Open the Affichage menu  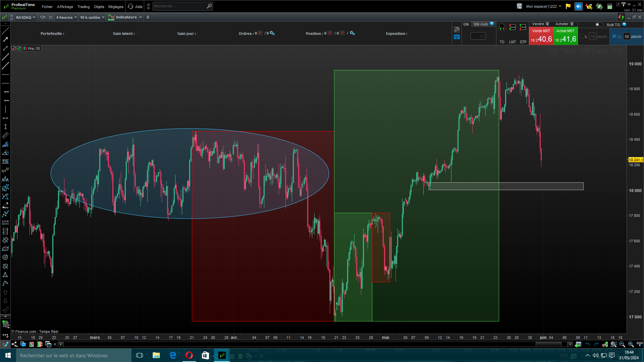pyautogui.click(x=65, y=7)
